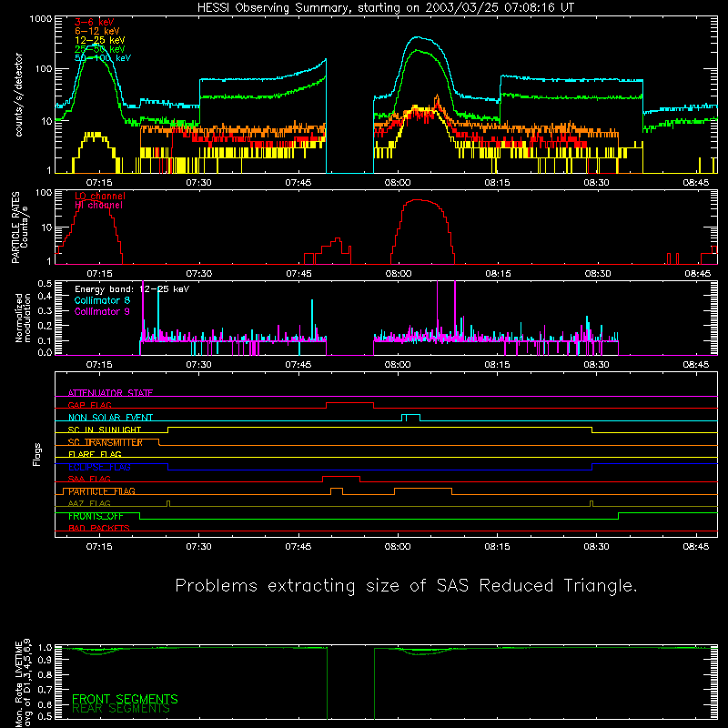This screenshot has height=728, width=728.
Task: Click the counts/s/detector axis label
Action: click(x=19, y=95)
